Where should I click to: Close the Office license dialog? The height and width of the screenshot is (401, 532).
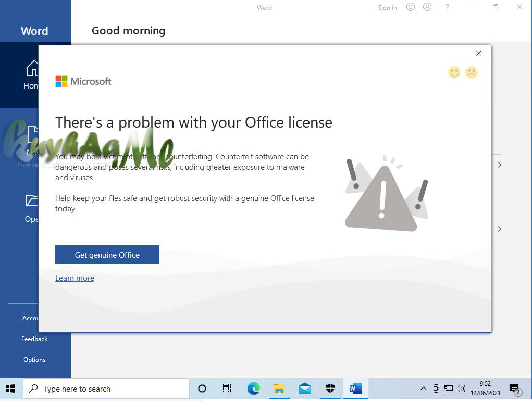(479, 53)
